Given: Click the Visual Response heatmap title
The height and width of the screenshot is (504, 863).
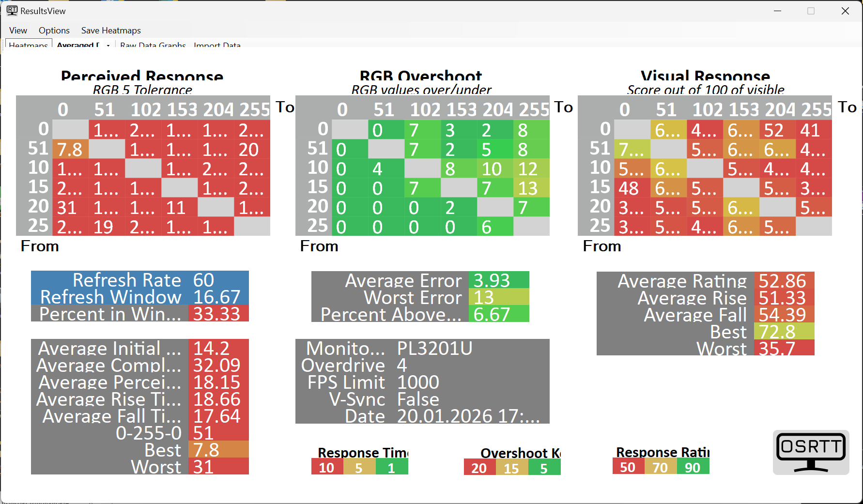Looking at the screenshot, I should pos(705,76).
